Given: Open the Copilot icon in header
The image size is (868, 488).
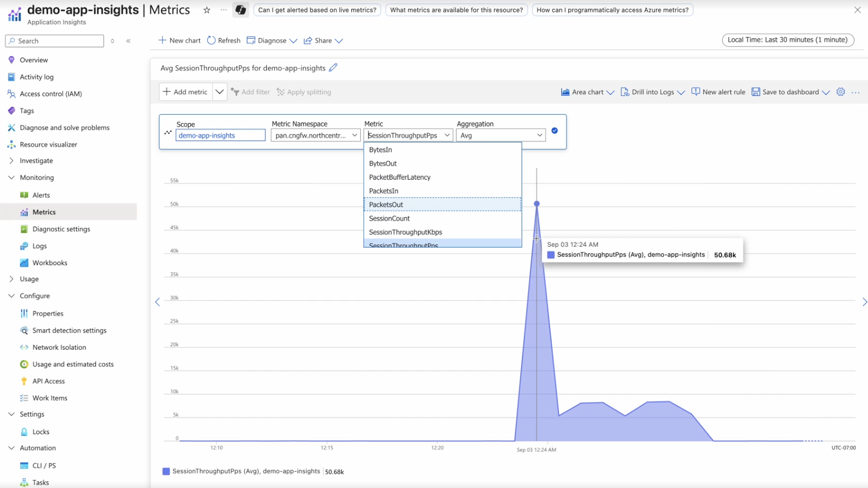Looking at the screenshot, I should (x=240, y=10).
